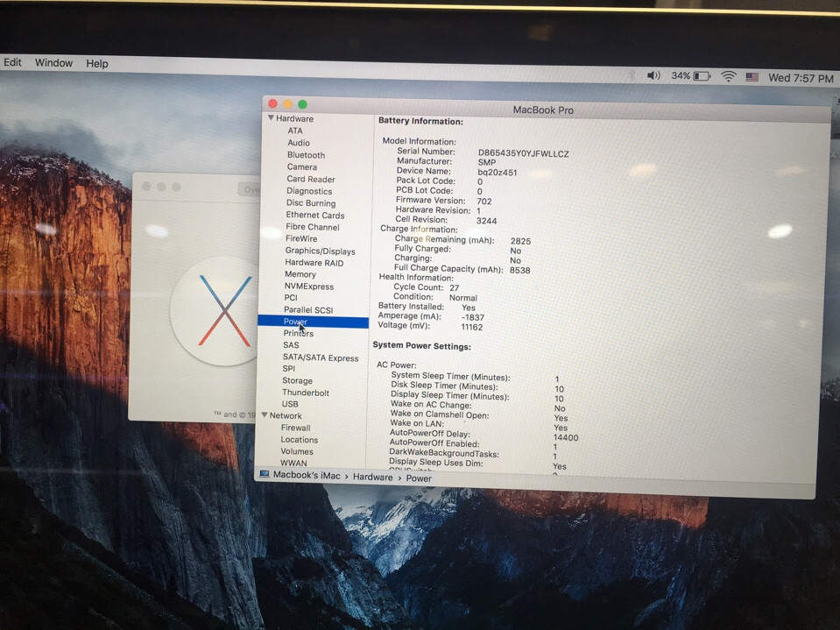
Task: Click Macbook's iMac in path bar
Action: [307, 475]
